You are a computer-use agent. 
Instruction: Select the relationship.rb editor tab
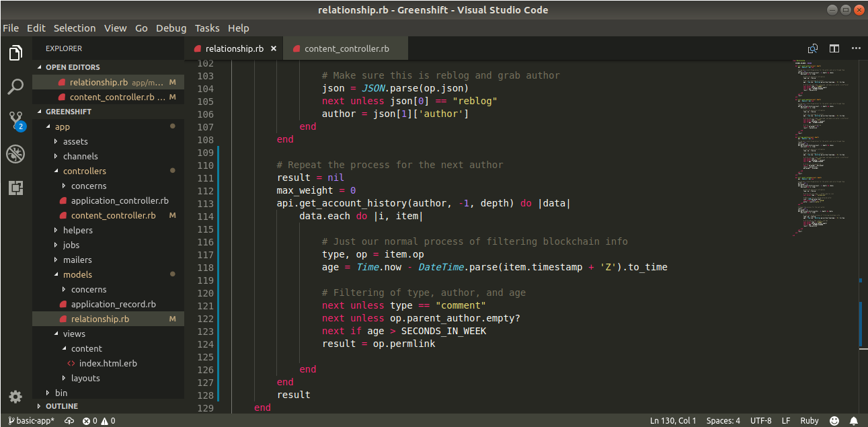(233, 49)
